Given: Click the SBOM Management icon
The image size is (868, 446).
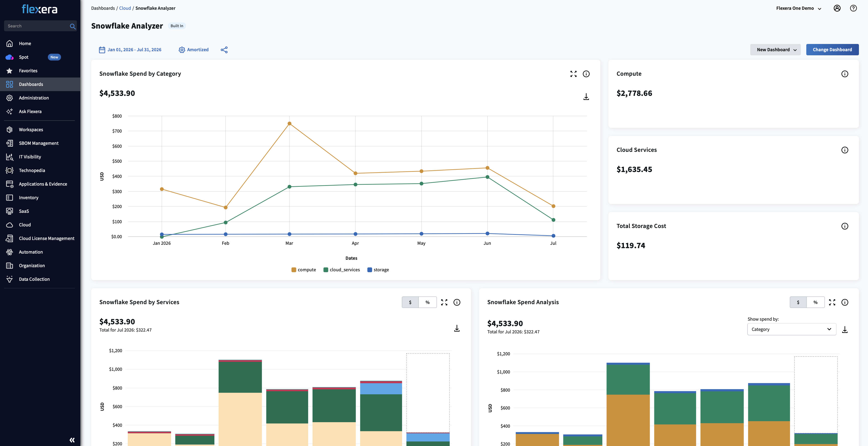Looking at the screenshot, I should click(x=10, y=143).
